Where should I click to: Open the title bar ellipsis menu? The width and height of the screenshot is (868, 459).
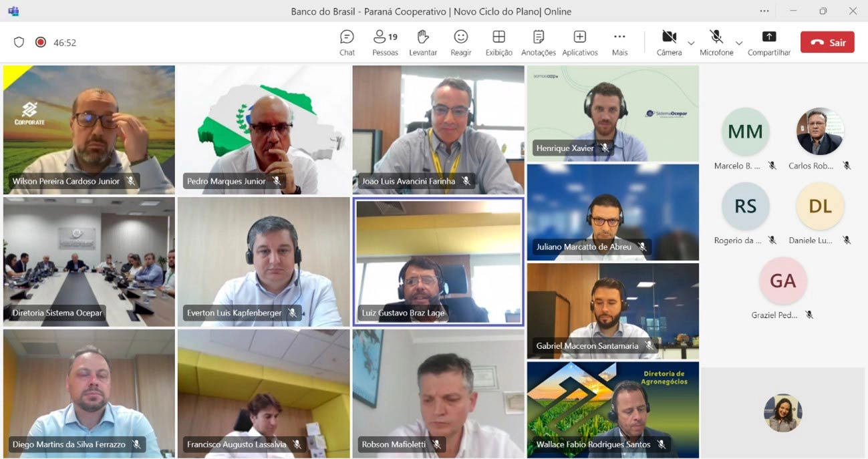[764, 11]
